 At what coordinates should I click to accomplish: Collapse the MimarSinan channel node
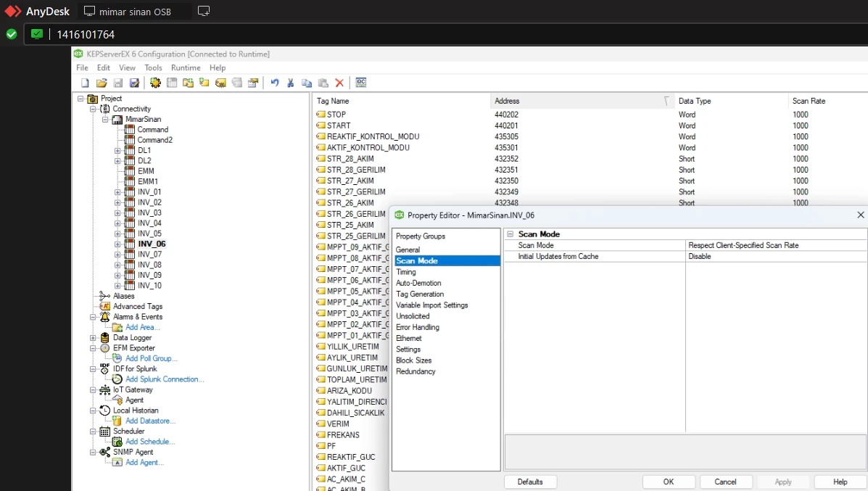pos(105,120)
